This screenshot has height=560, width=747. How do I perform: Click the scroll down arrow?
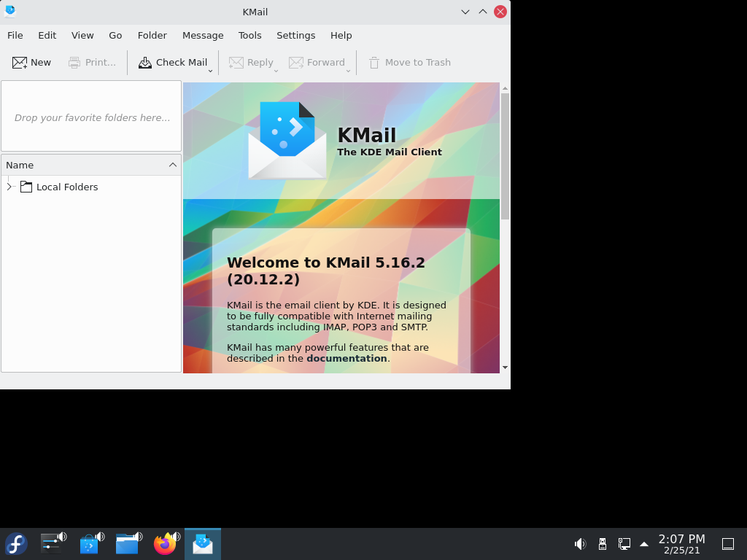505,367
